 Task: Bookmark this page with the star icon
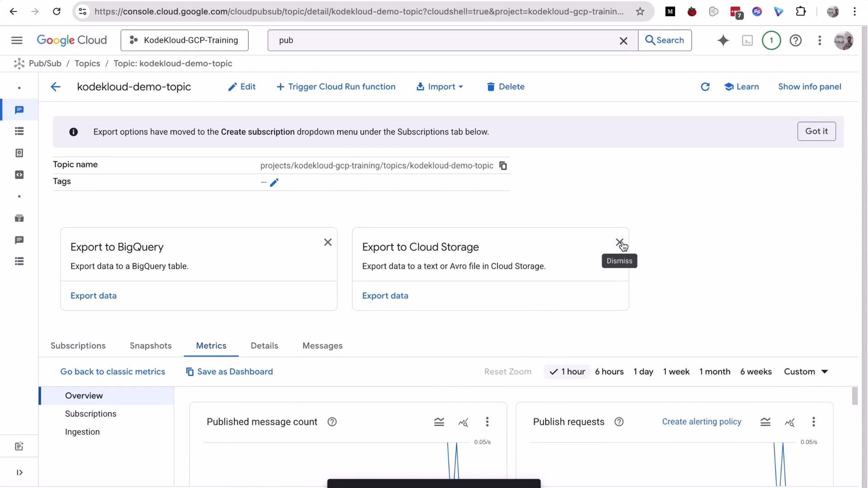[x=640, y=11]
